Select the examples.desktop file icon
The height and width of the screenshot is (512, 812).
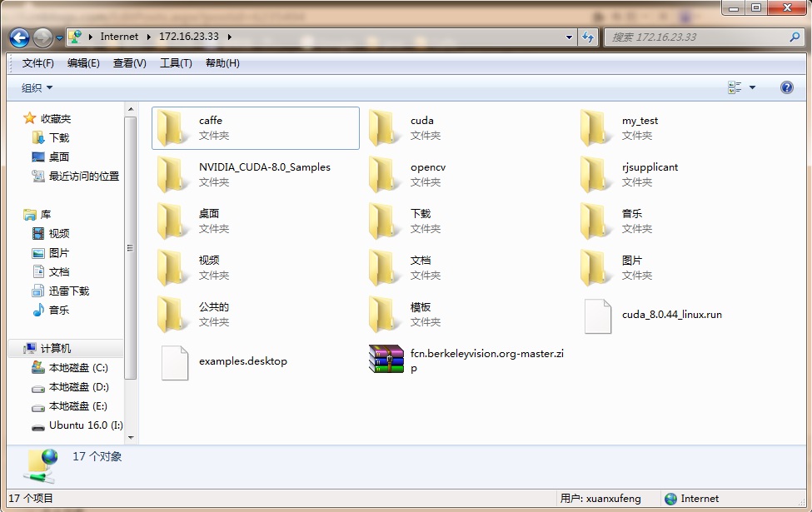pyautogui.click(x=174, y=362)
